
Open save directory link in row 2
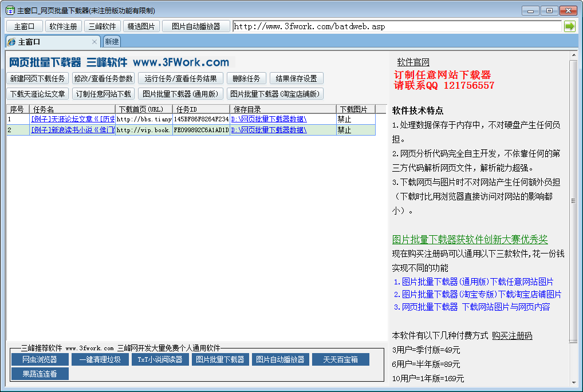tap(269, 130)
